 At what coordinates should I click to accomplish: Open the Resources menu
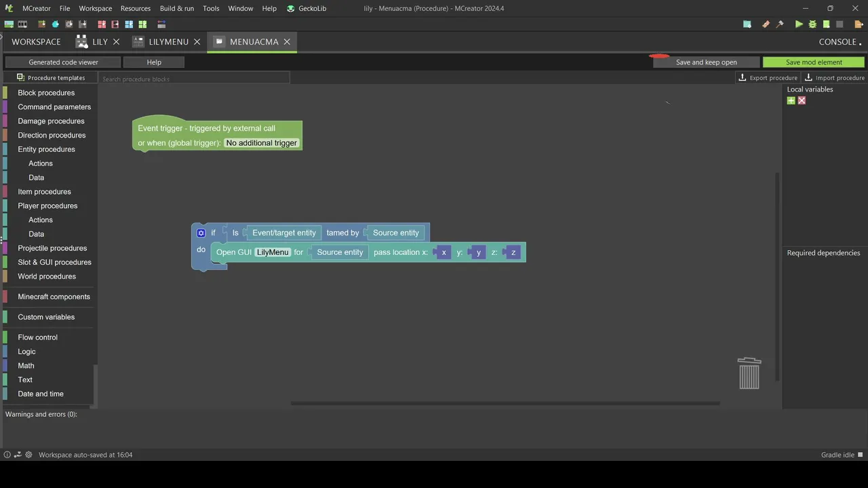point(136,8)
